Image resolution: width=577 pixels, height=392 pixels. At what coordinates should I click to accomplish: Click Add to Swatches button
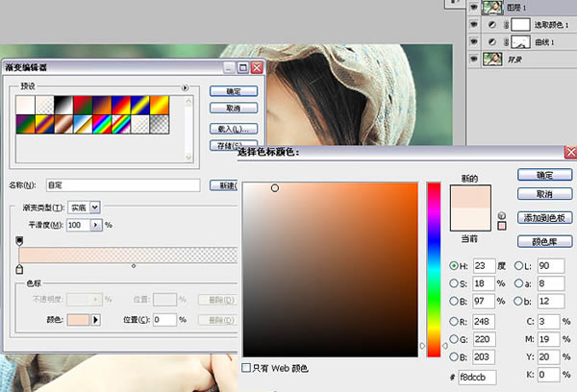(x=544, y=218)
